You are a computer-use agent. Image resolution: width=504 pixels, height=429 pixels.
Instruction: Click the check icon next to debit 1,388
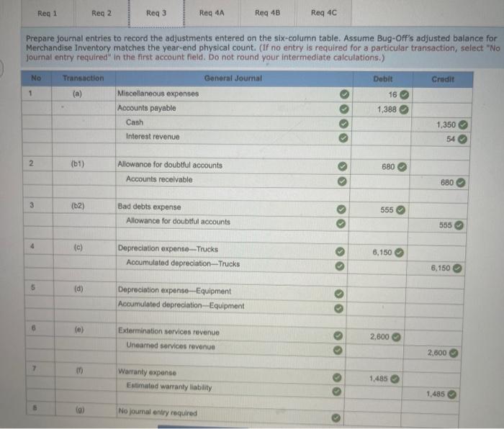click(x=404, y=109)
